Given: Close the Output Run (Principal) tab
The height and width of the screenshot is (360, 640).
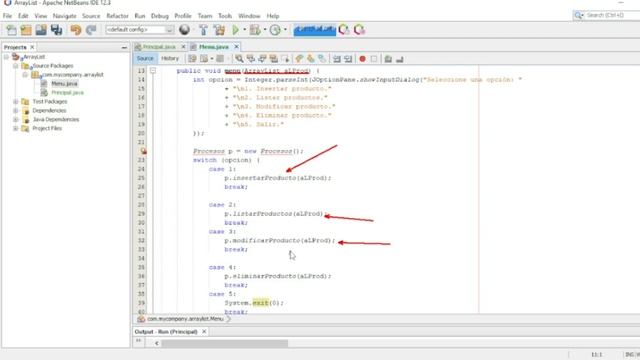Looking at the screenshot, I should 204,331.
